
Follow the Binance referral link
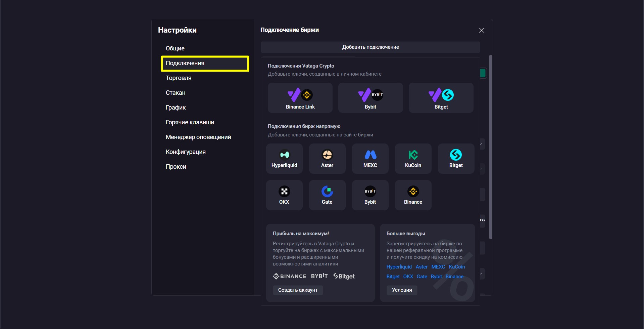click(x=454, y=277)
